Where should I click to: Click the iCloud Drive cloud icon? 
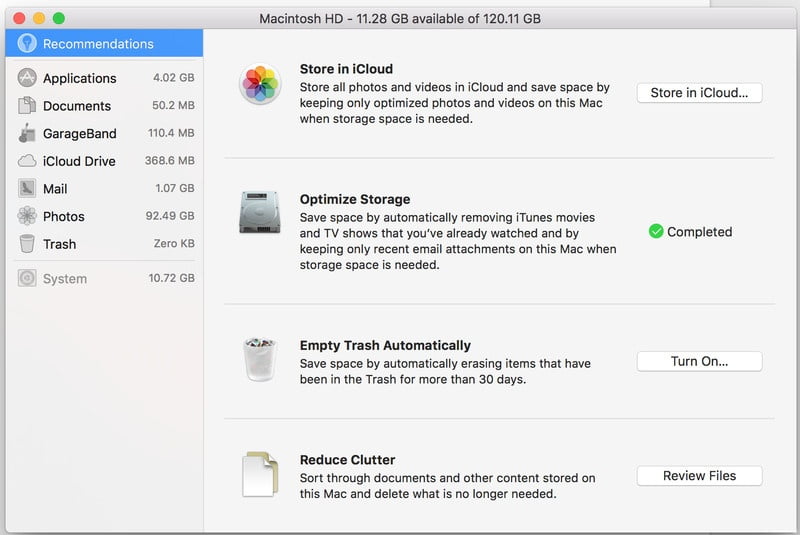[x=27, y=161]
